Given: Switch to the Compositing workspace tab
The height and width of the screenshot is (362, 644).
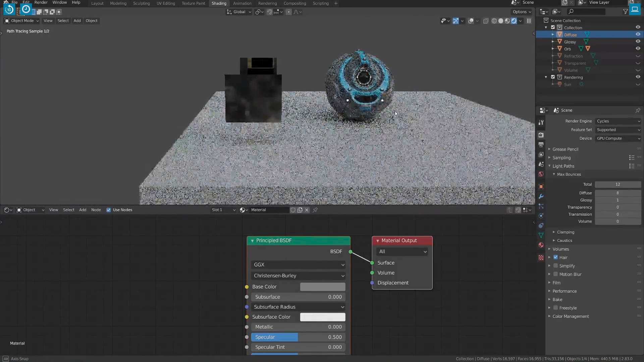Looking at the screenshot, I should click(294, 3).
